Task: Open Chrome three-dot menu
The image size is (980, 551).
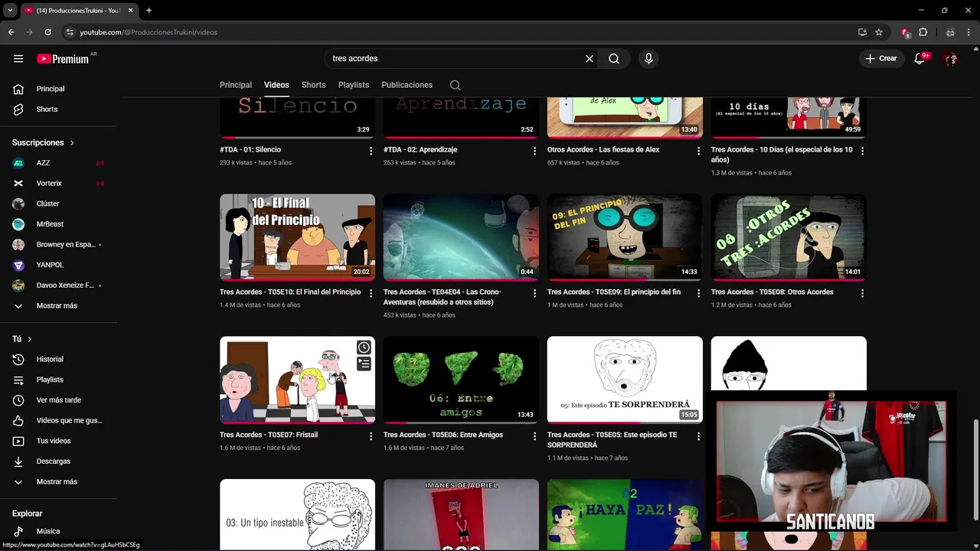Action: tap(969, 32)
